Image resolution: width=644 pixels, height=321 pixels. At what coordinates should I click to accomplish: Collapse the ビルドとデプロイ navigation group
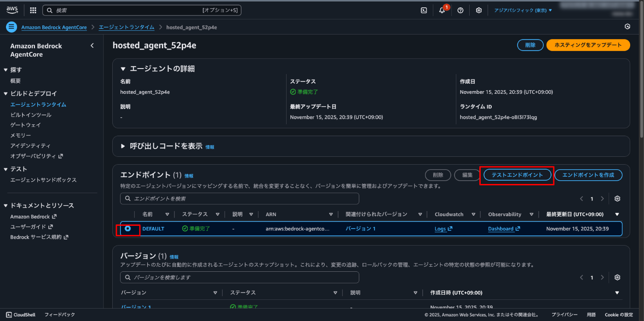[x=6, y=93]
